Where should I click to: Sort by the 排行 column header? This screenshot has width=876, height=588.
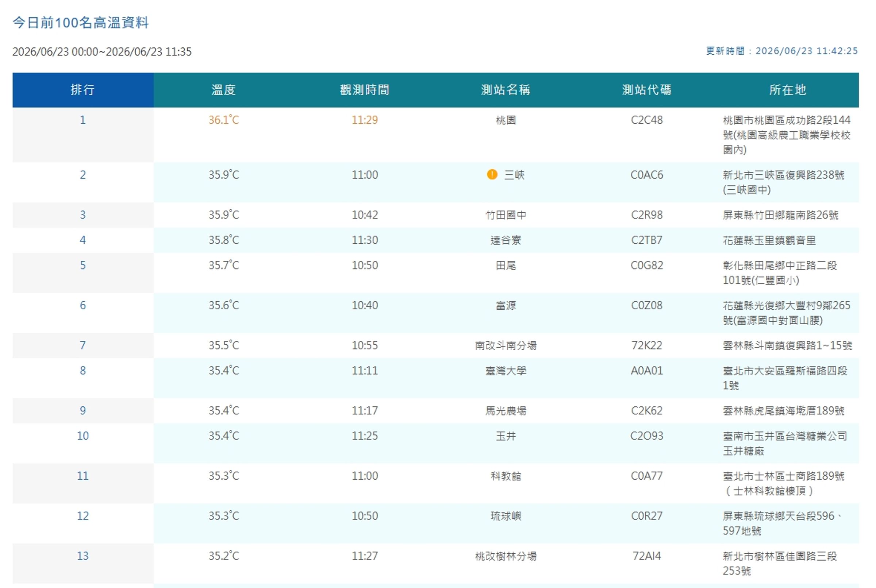tap(83, 90)
